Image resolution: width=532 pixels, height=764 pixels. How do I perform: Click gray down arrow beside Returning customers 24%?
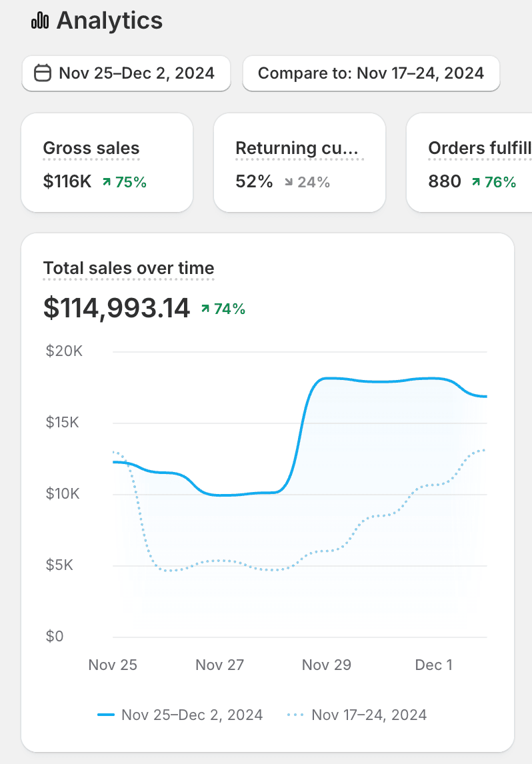click(289, 181)
